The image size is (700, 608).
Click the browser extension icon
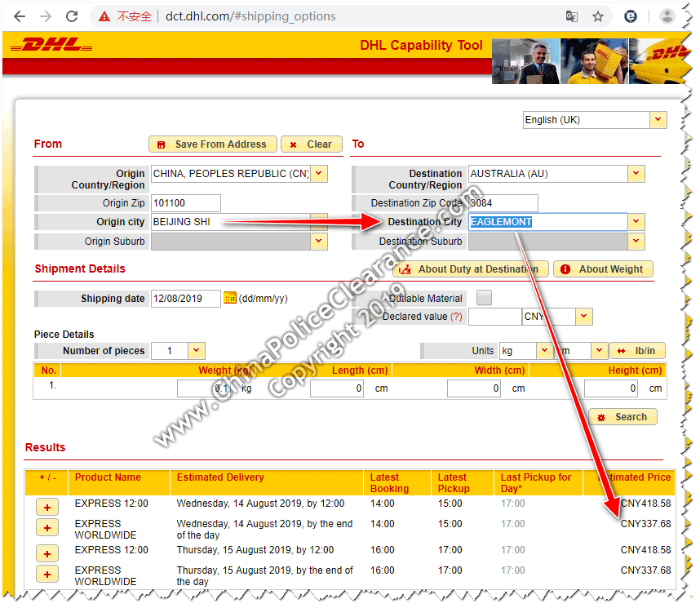click(x=631, y=16)
